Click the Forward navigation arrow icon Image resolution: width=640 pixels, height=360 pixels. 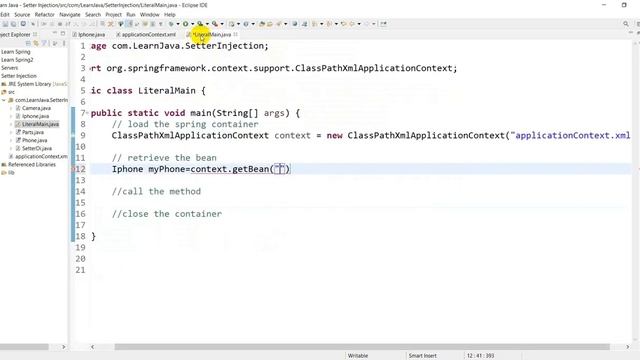coord(366,24)
